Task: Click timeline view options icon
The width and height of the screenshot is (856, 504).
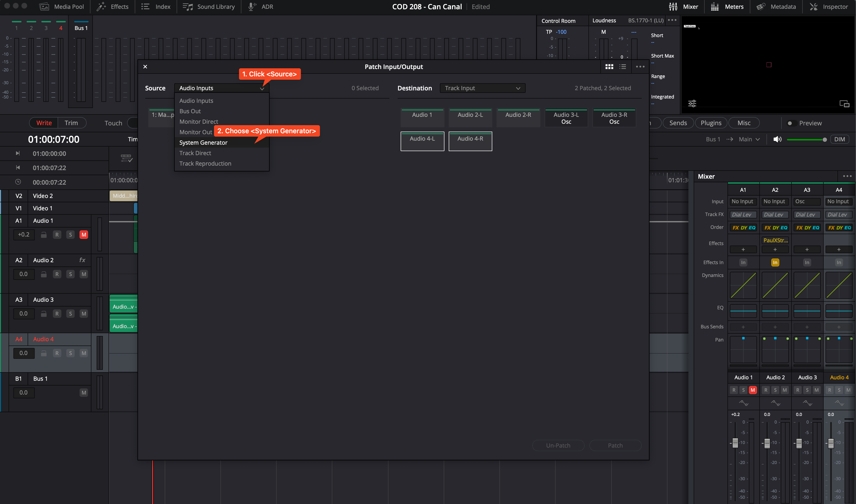Action: pyautogui.click(x=126, y=158)
